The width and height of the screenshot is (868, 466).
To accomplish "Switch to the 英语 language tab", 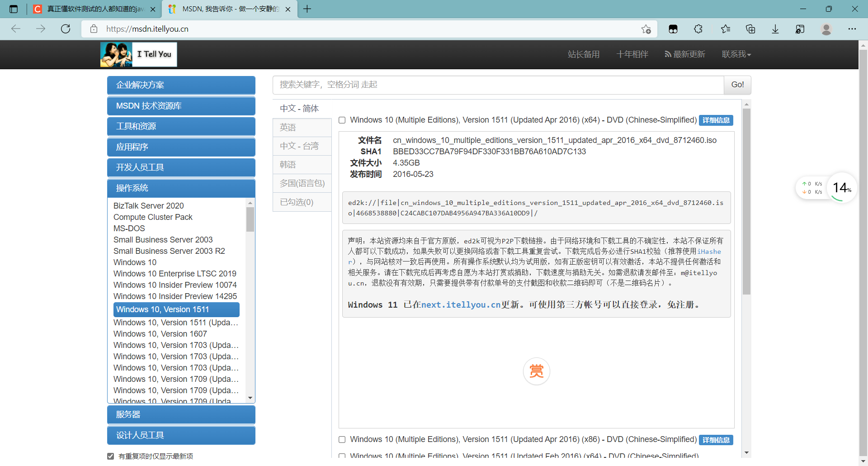I will 302,128.
